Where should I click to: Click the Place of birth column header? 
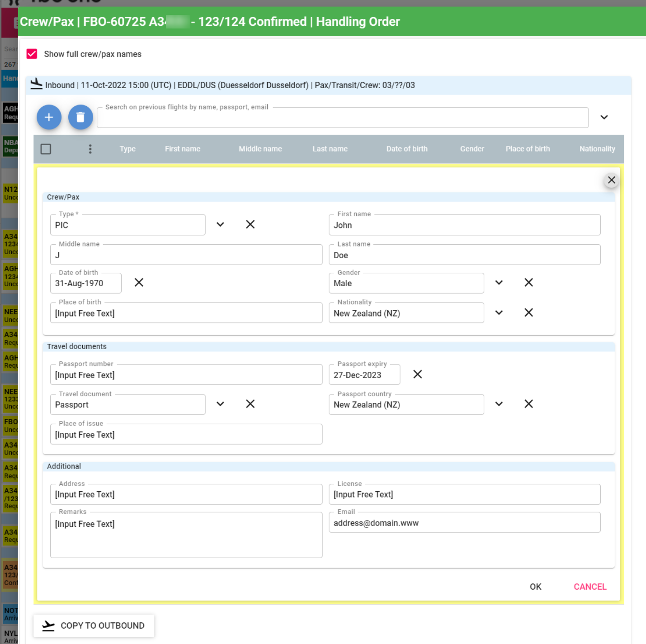click(x=528, y=149)
